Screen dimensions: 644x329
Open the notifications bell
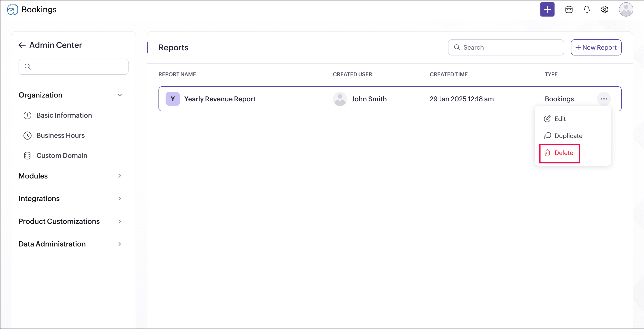[x=587, y=9]
